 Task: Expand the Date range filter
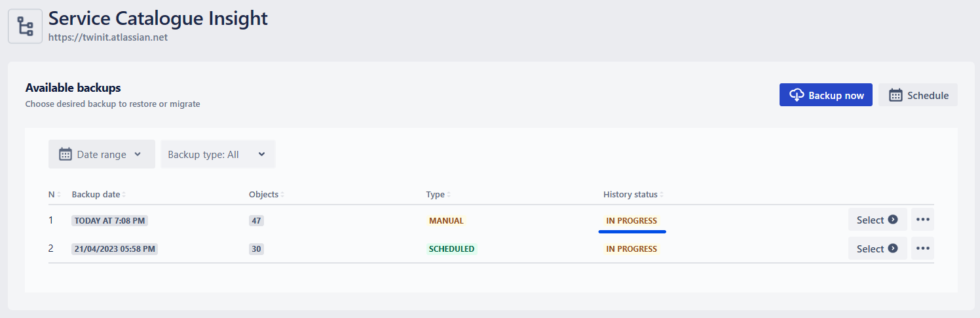pyautogui.click(x=102, y=154)
